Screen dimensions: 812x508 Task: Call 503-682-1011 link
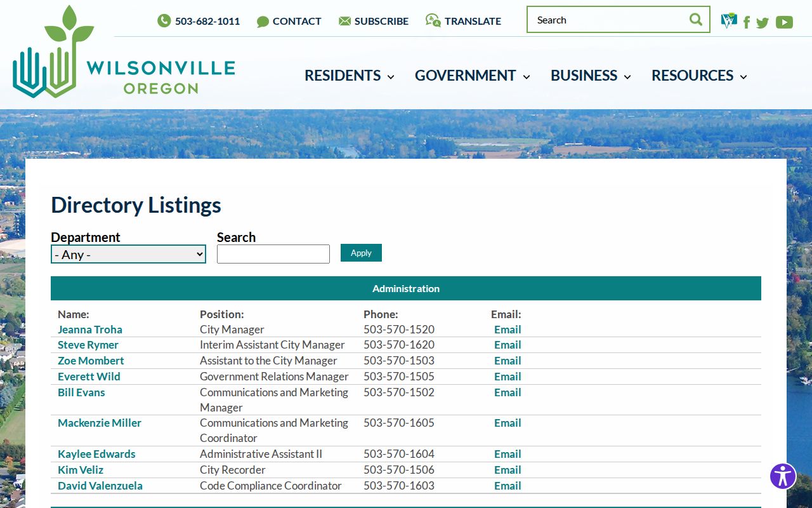point(207,21)
